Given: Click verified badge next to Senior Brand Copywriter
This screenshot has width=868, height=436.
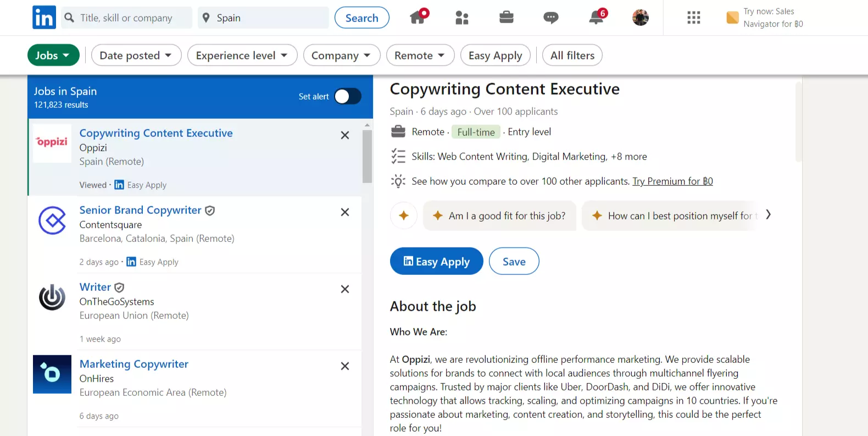Looking at the screenshot, I should point(210,211).
